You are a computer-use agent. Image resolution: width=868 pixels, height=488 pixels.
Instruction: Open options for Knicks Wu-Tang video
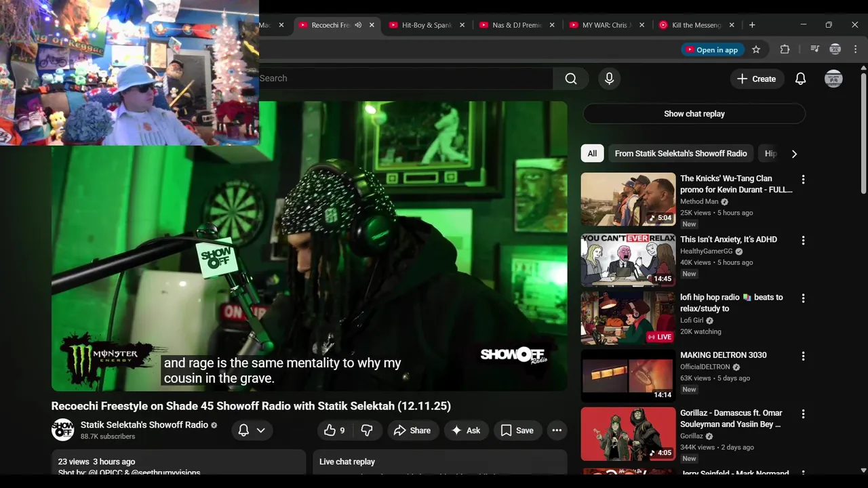point(803,180)
